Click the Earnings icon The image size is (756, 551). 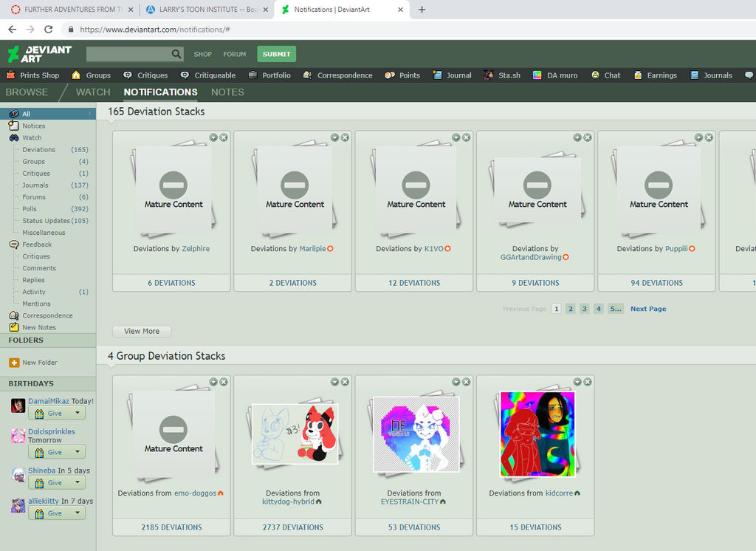638,75
